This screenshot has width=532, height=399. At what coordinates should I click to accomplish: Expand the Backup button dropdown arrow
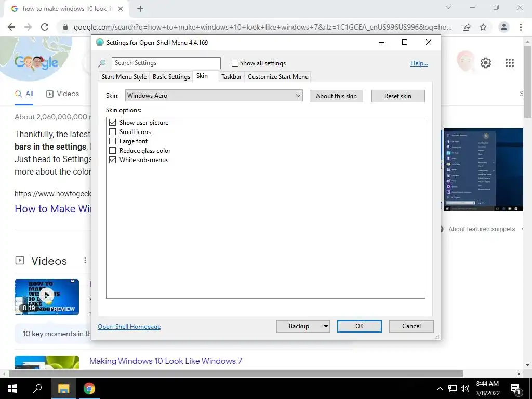click(325, 326)
